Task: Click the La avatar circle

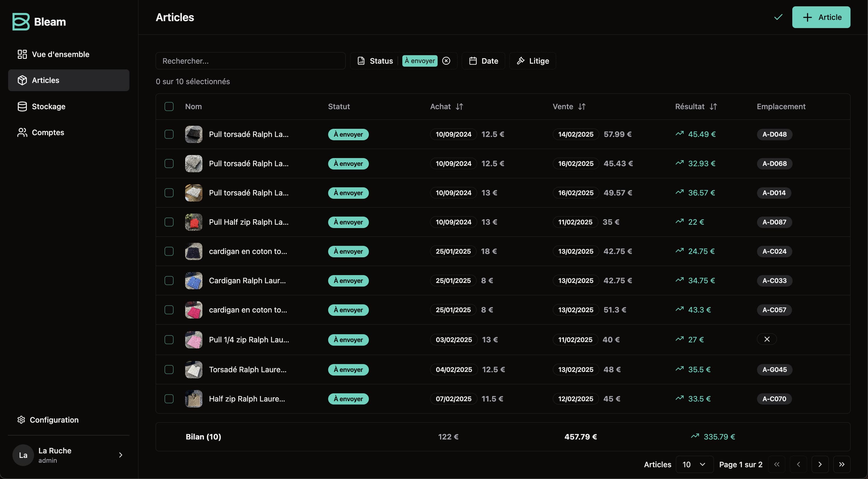Action: coord(23,455)
